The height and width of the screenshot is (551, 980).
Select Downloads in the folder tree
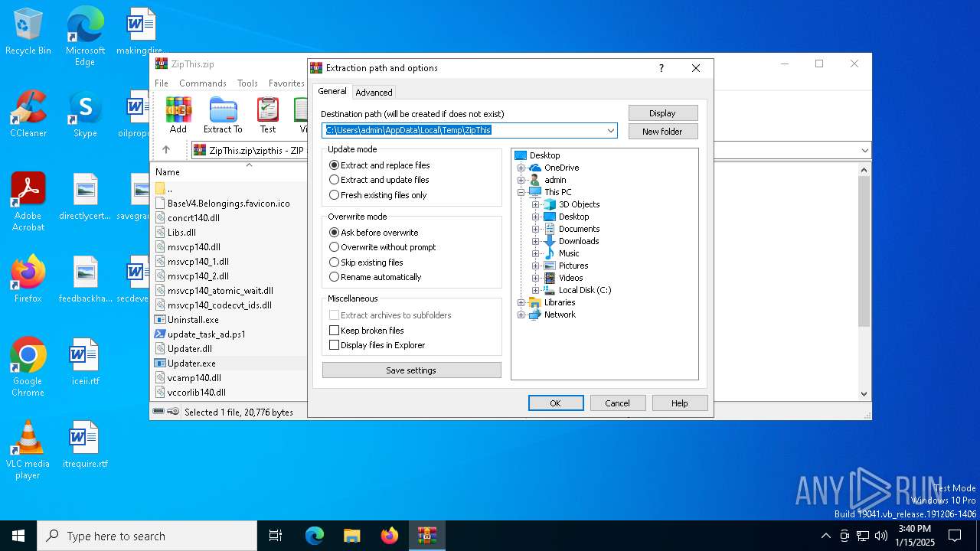(x=579, y=241)
